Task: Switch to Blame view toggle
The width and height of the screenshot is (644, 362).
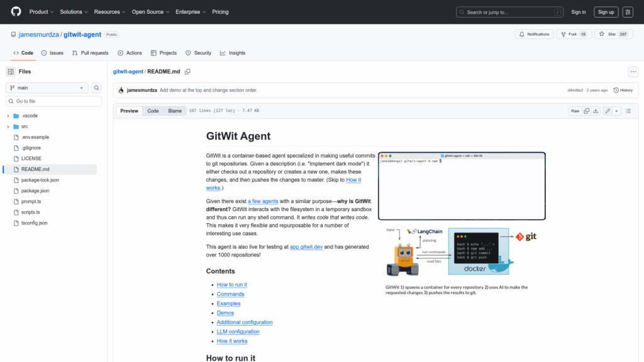Action: click(175, 111)
